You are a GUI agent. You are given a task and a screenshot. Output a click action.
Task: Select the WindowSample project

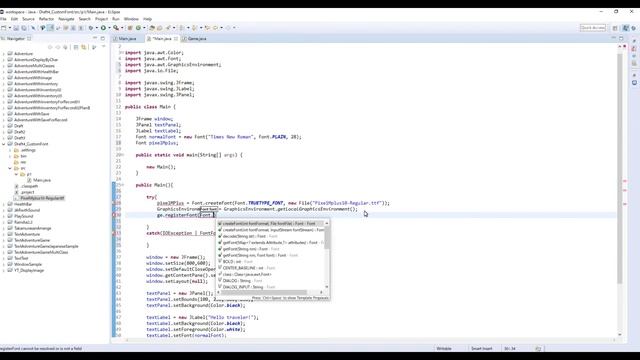pyautogui.click(x=28, y=264)
